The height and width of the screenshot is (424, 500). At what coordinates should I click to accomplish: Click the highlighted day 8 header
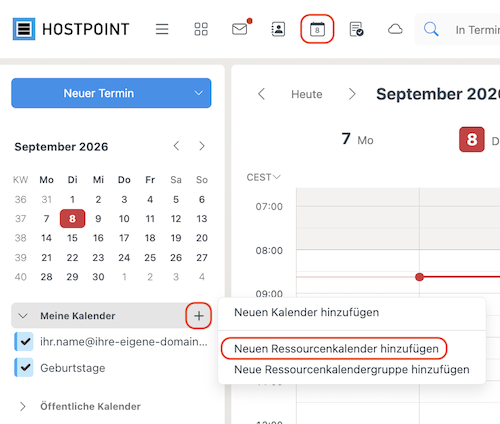click(472, 139)
